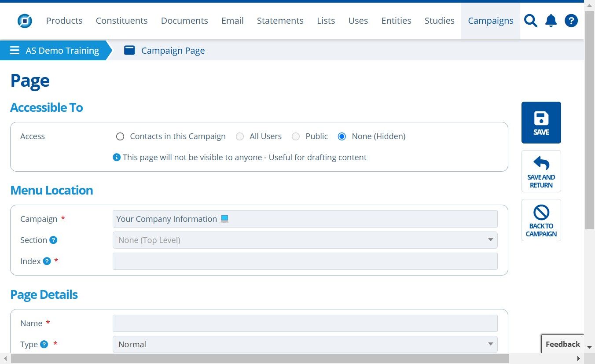Select Contacts in this Campaign radio option
The width and height of the screenshot is (595, 364).
coord(120,136)
